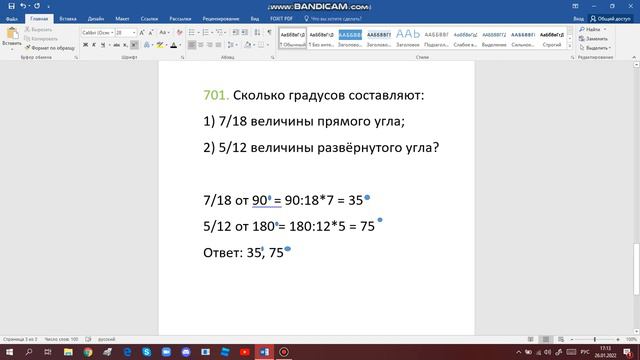The width and height of the screenshot is (640, 360).
Task: Open the Файл tab
Action: pyautogui.click(x=11, y=19)
